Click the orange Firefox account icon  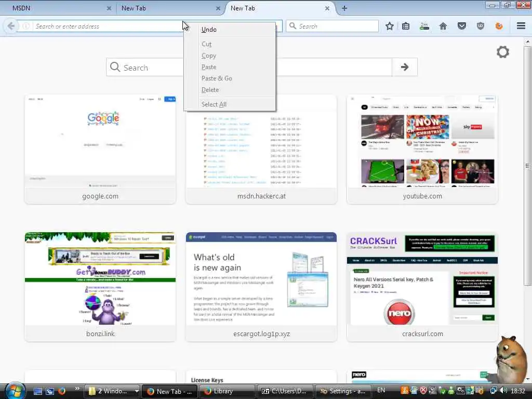[499, 26]
